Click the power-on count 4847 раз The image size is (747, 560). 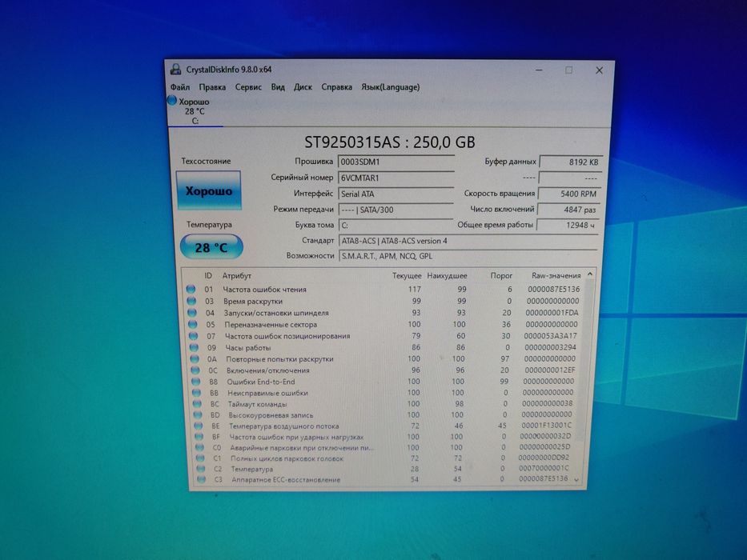(568, 210)
